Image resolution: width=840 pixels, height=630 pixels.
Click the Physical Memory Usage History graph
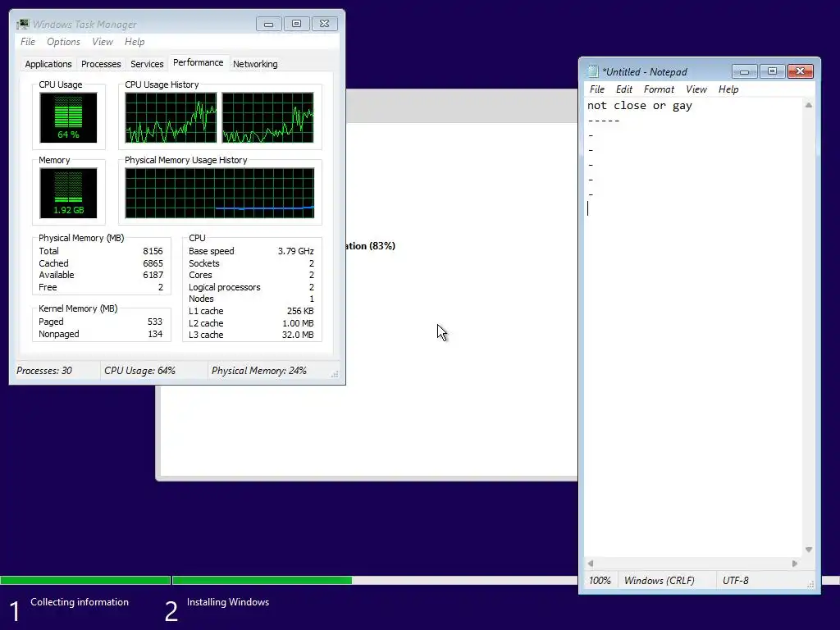click(220, 193)
